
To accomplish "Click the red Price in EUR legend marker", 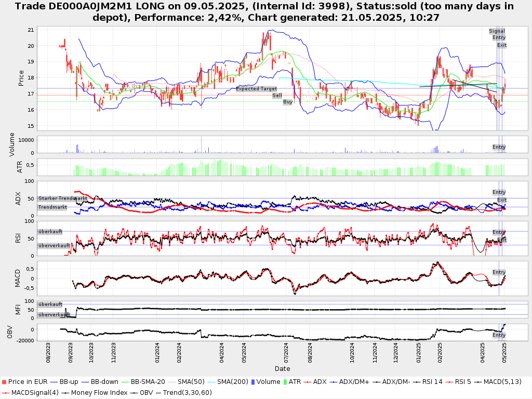I will pyautogui.click(x=4, y=382).
